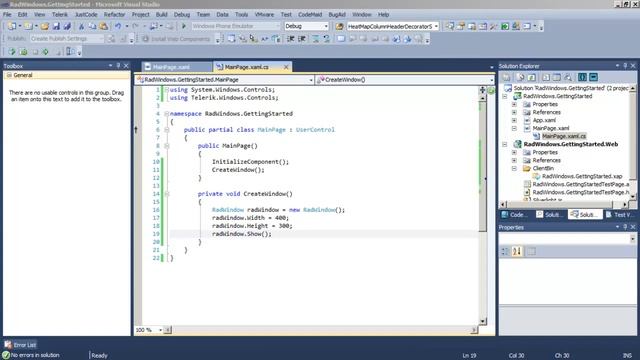The image size is (640, 360).
Task: Open the RadWindows.GettingStarted.MainPage class dropdown
Action: [311, 80]
